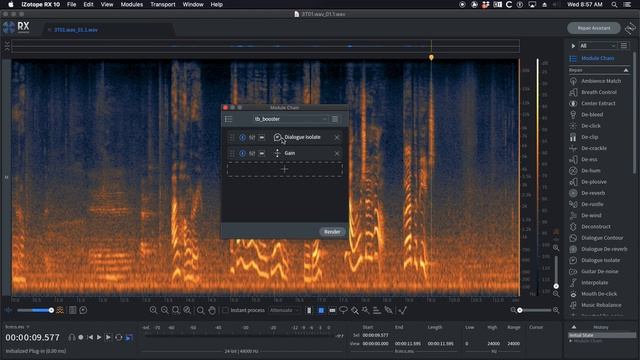Toggle power for Gain in chain
The height and width of the screenshot is (360, 640).
pos(242,153)
